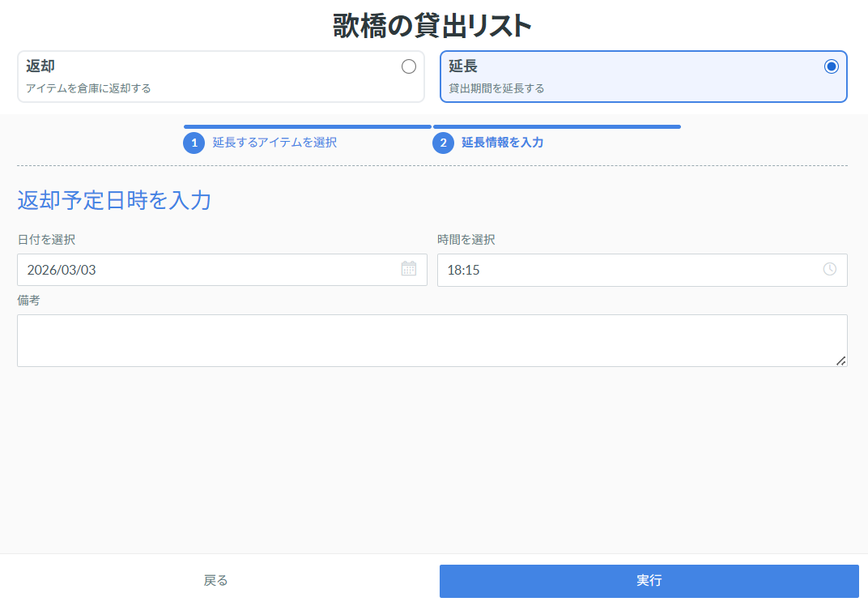Viewport: 868px width, 606px height.
Task: Go to the 延長するアイテムを選択 step
Action: (x=274, y=143)
